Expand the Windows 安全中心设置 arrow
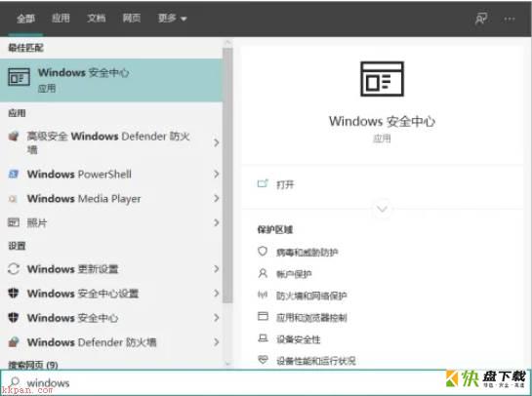 216,294
